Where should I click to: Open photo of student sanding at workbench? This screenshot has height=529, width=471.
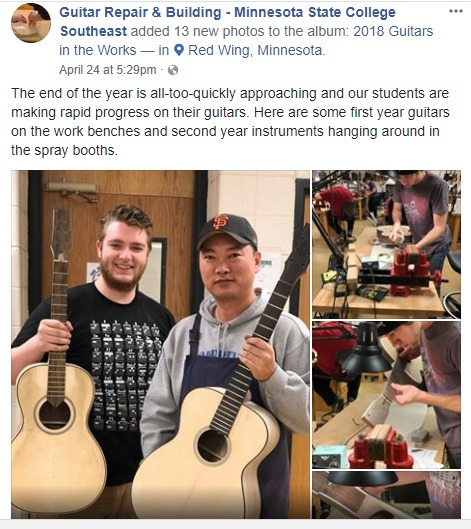tap(386, 244)
